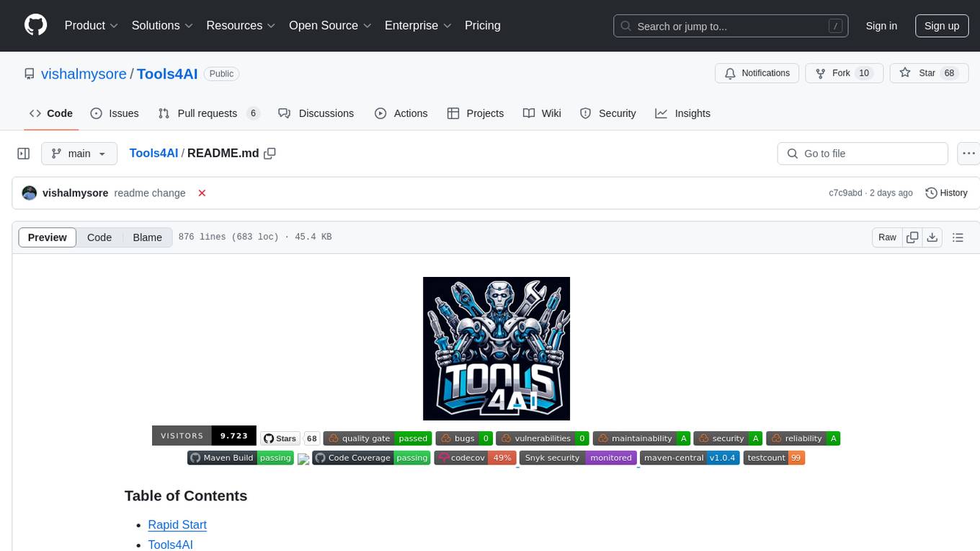Open the Tools4AI robot logo image
The height and width of the screenshot is (551, 980).
pos(496,348)
